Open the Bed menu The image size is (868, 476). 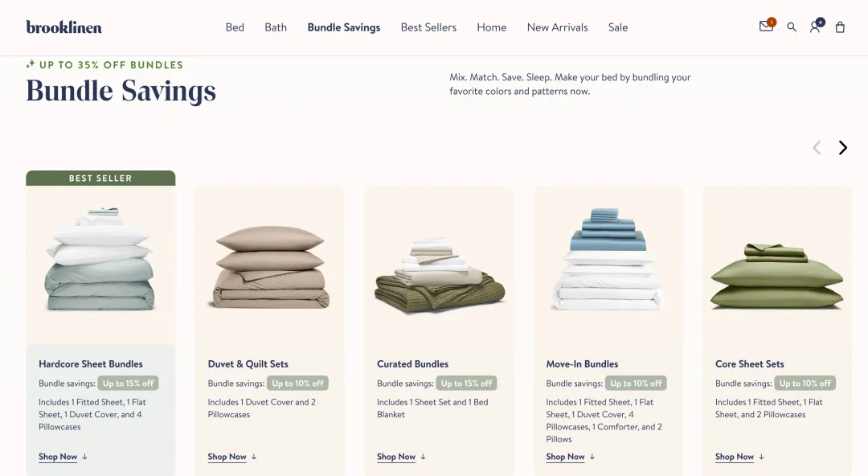235,27
